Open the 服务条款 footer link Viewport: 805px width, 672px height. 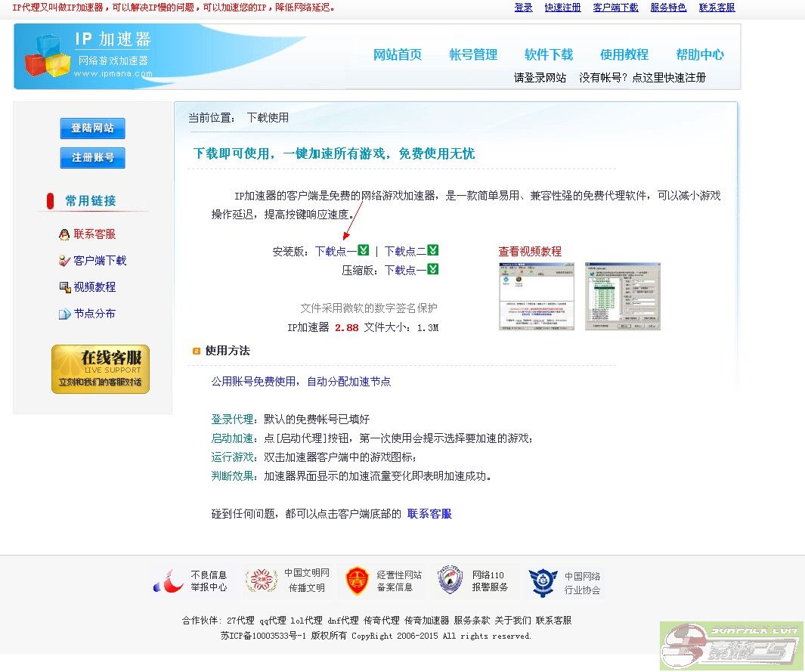[x=472, y=621]
